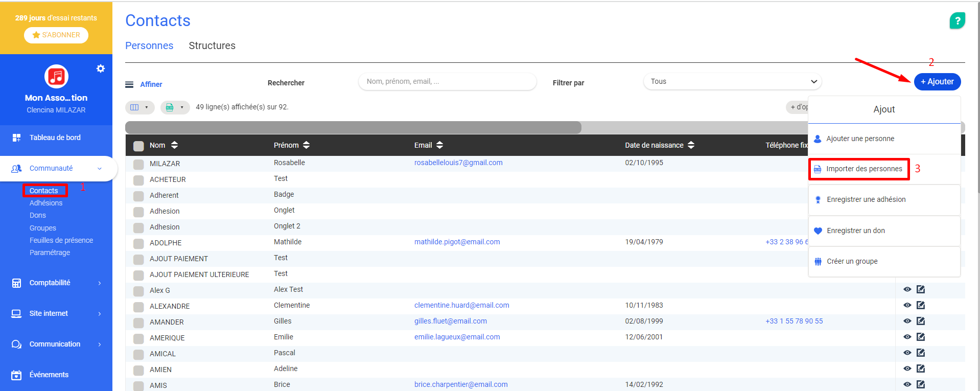The width and height of the screenshot is (980, 391).
Task: Open the settings gear in the sidebar
Action: tap(101, 68)
